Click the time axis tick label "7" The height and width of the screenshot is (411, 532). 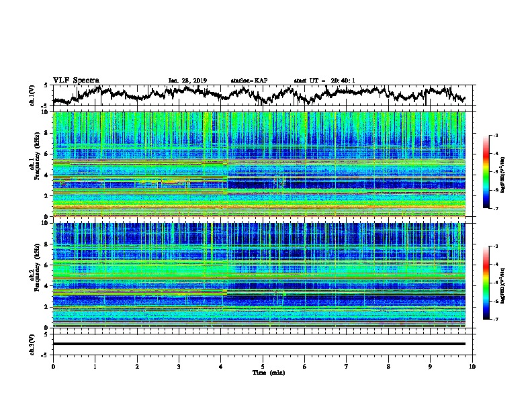(347, 367)
